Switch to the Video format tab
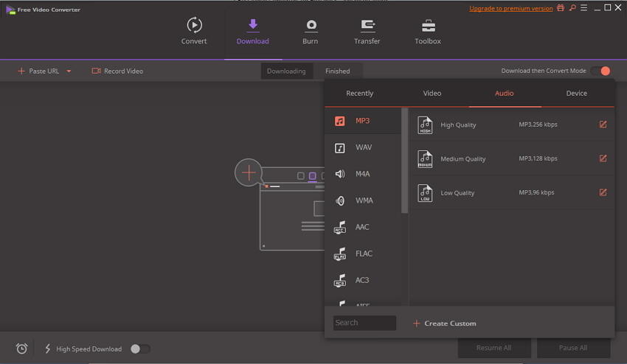This screenshot has width=627, height=364. tap(432, 94)
